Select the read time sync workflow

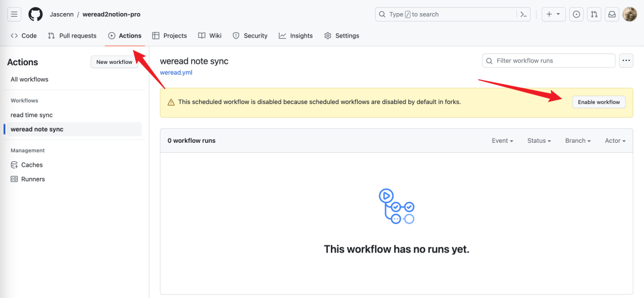(x=32, y=115)
